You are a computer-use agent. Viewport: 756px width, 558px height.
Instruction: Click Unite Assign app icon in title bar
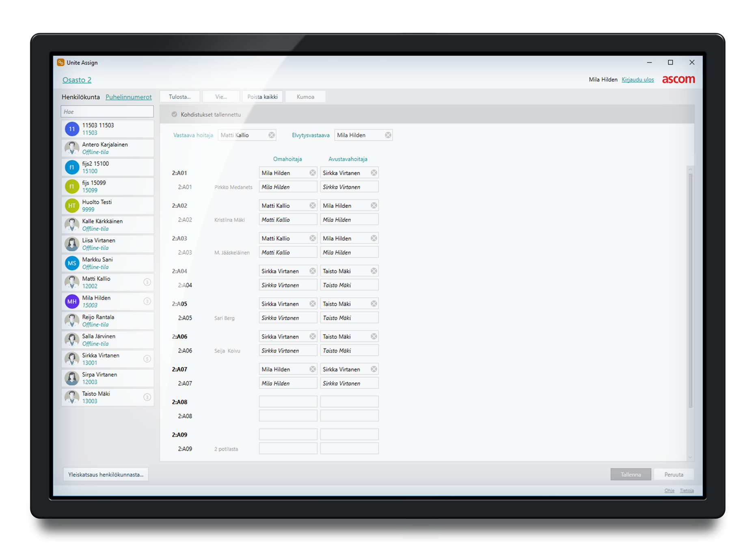(x=61, y=62)
